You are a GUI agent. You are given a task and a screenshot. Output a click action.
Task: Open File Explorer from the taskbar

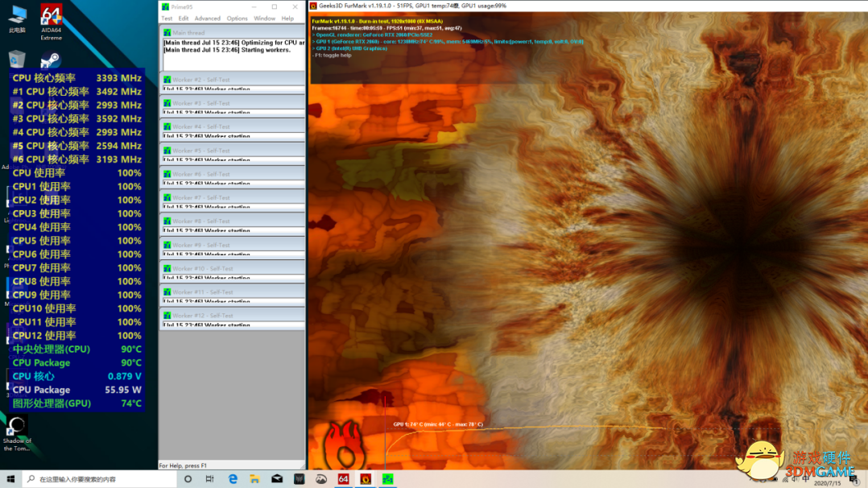click(x=254, y=479)
